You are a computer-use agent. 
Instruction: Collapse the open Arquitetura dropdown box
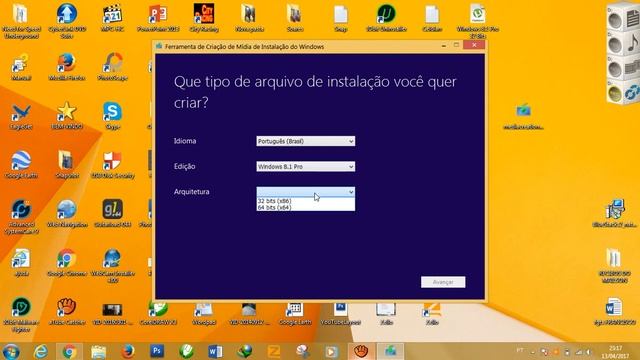coord(305,192)
